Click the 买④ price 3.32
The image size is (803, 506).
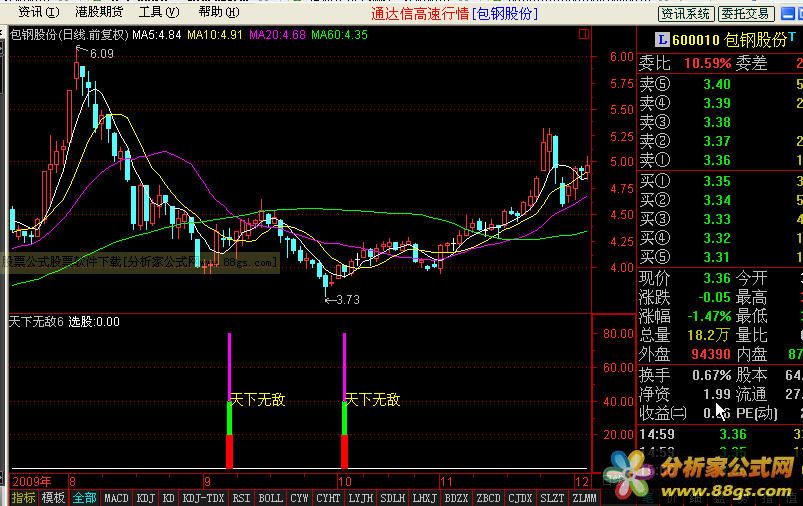717,238
